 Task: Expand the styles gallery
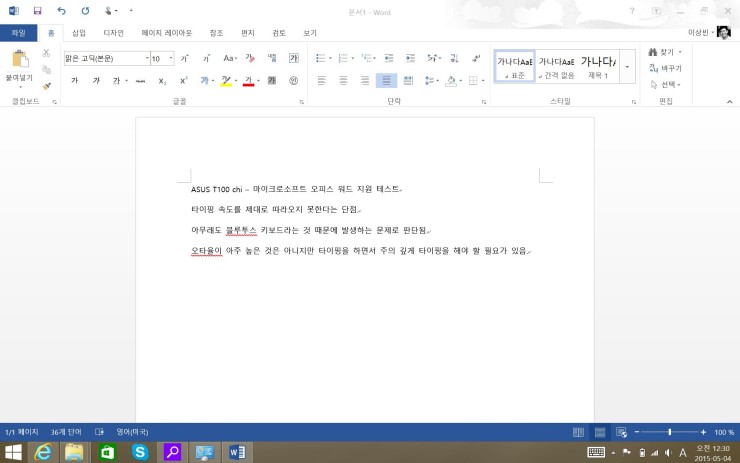627,67
